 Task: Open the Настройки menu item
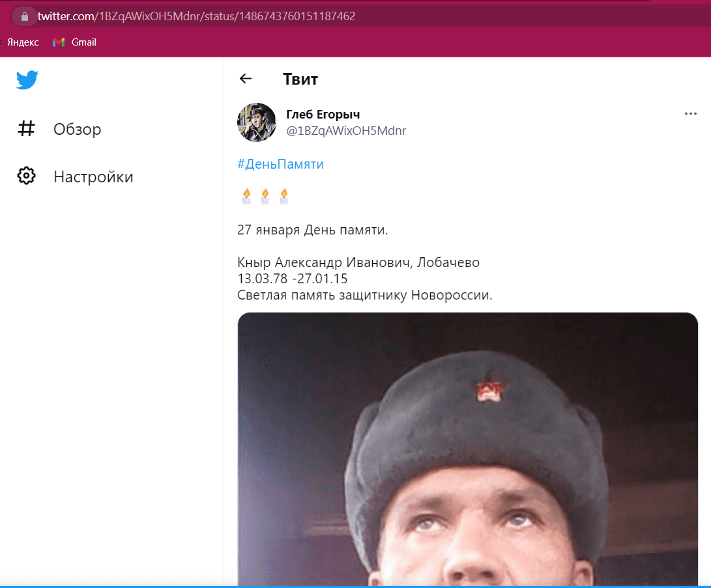coord(76,176)
